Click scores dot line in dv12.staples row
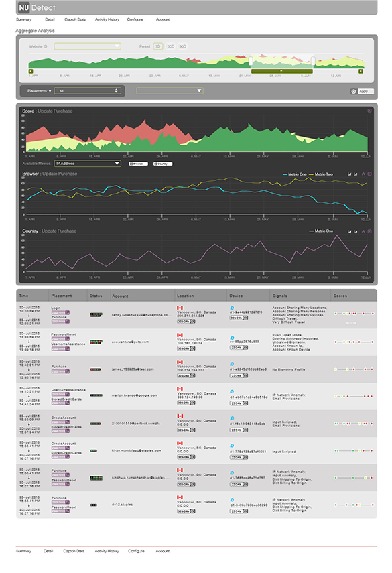Screen dimensions: 392x573 pos(354,505)
